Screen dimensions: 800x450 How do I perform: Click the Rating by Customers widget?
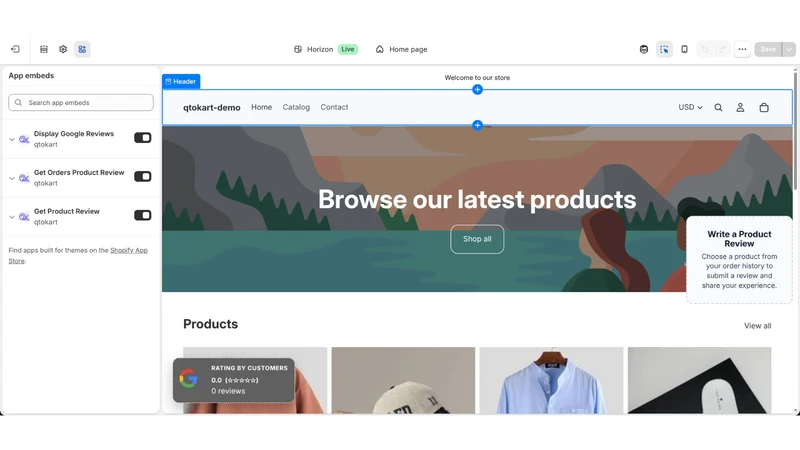coord(234,380)
